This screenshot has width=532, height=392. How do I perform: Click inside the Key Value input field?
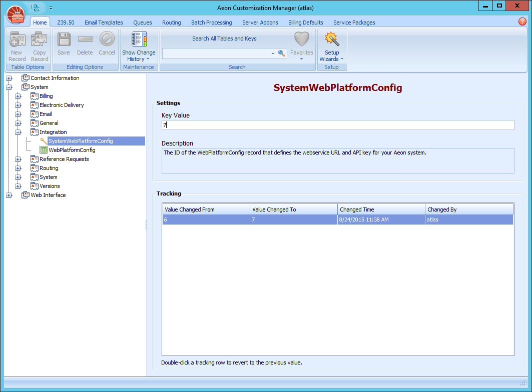[335, 125]
